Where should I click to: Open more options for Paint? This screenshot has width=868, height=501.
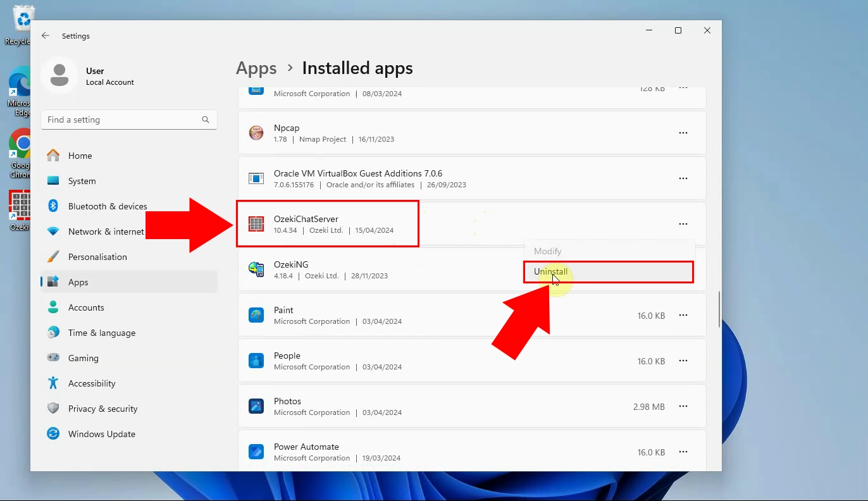coord(683,315)
